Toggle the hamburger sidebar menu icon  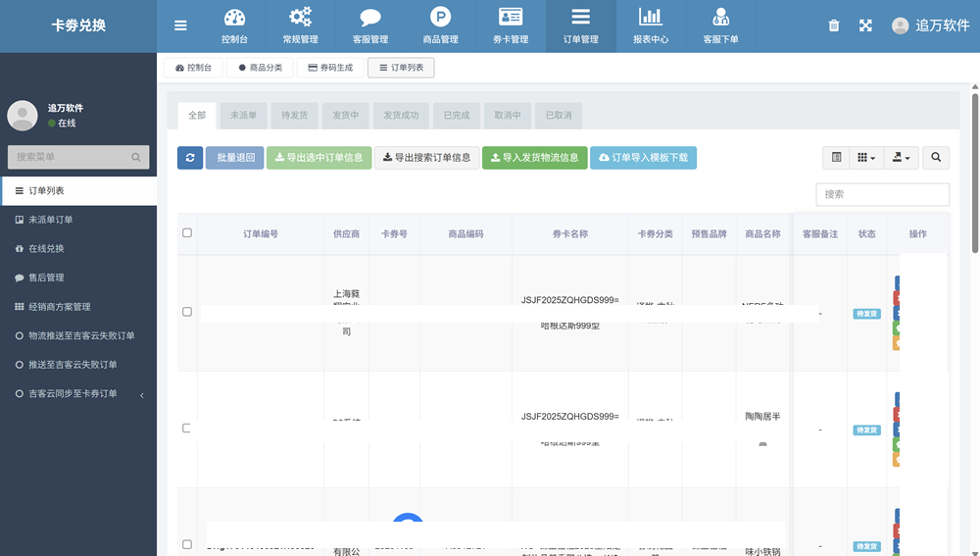coord(180,25)
